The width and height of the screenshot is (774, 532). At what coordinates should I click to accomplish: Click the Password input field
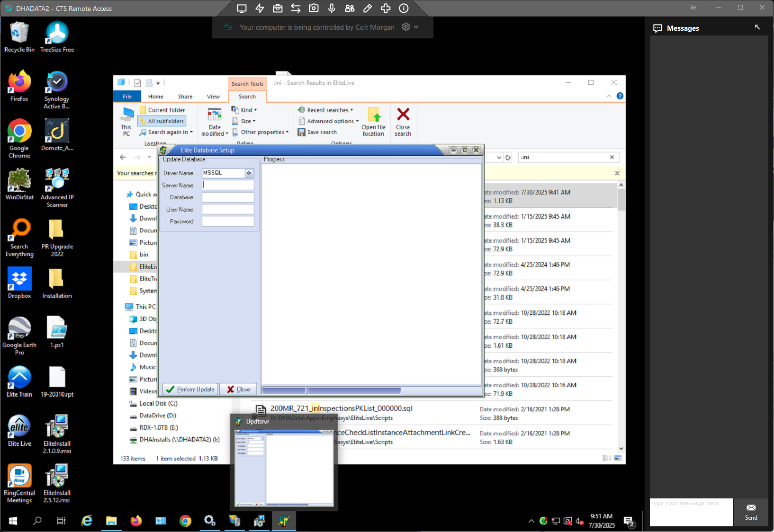point(228,221)
